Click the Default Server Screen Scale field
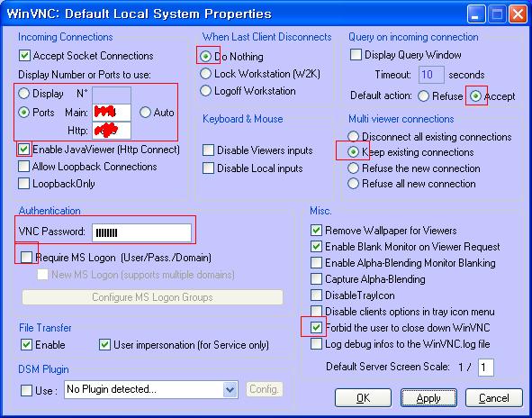Screen dimensions: 532x418 pos(485,368)
